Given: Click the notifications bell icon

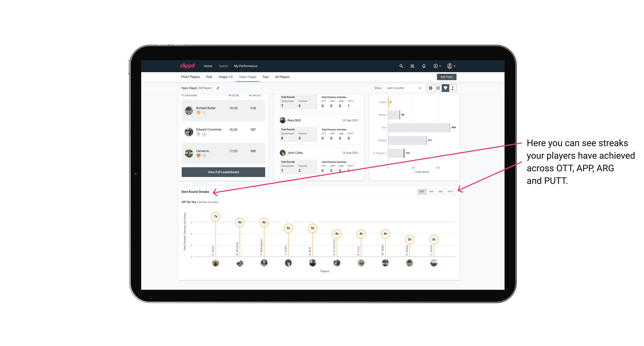Looking at the screenshot, I should pos(423,66).
